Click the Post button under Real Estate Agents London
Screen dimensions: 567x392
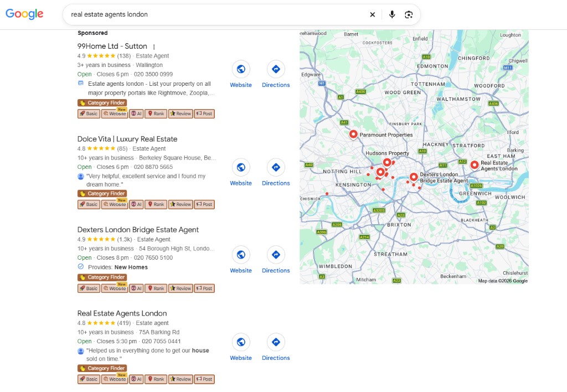(204, 379)
